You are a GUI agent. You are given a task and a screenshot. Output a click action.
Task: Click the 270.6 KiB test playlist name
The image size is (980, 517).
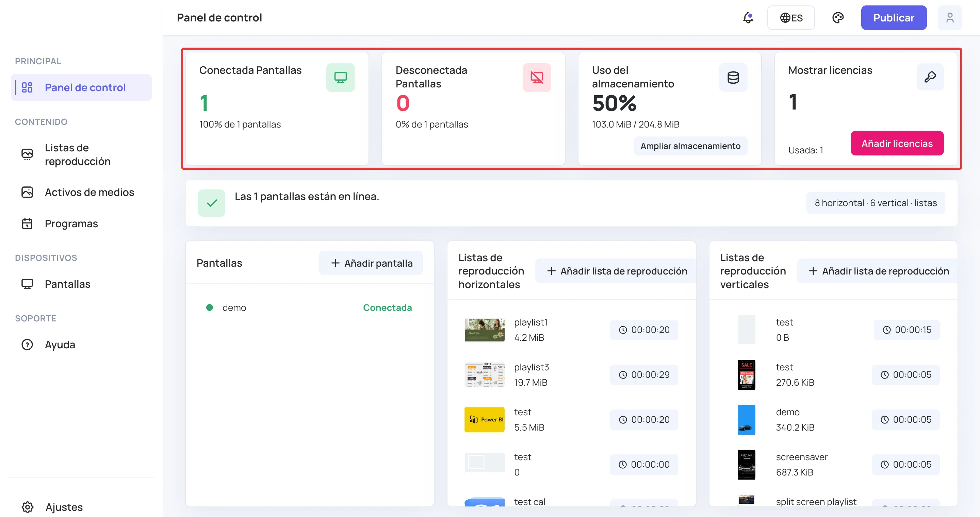pyautogui.click(x=784, y=367)
